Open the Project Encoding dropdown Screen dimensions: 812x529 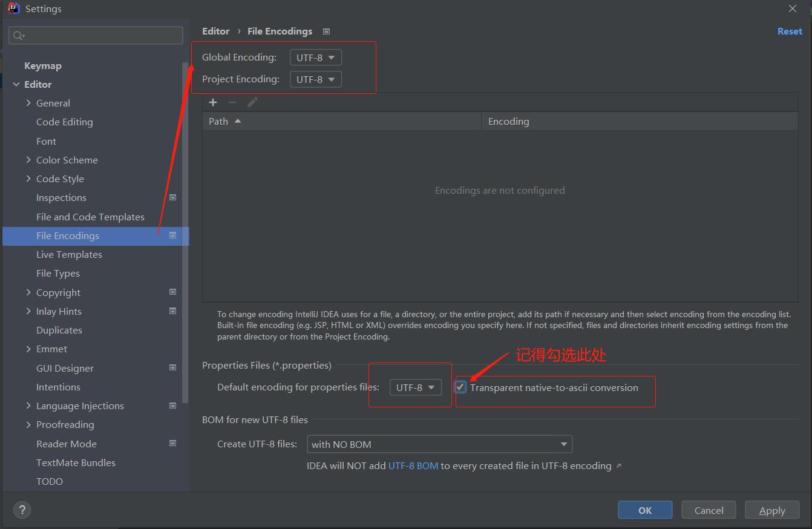tap(316, 79)
